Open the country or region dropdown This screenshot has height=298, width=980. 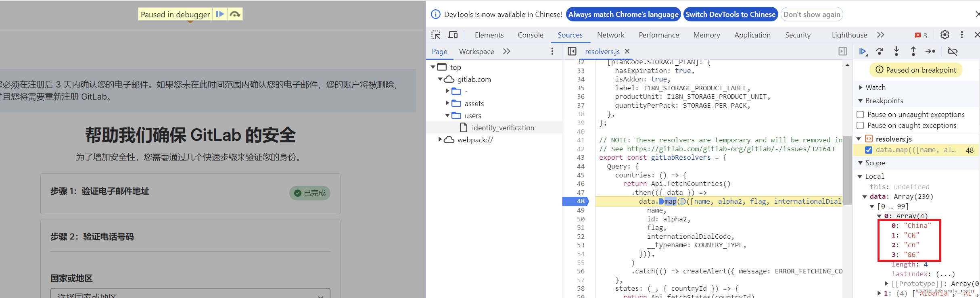coord(190,293)
